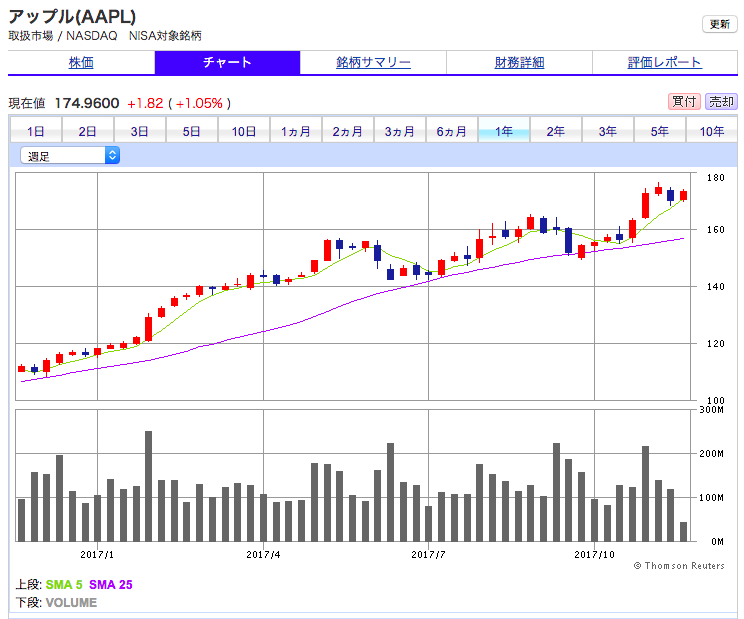Click the 売却 sell button
The image size is (744, 619).
click(721, 102)
